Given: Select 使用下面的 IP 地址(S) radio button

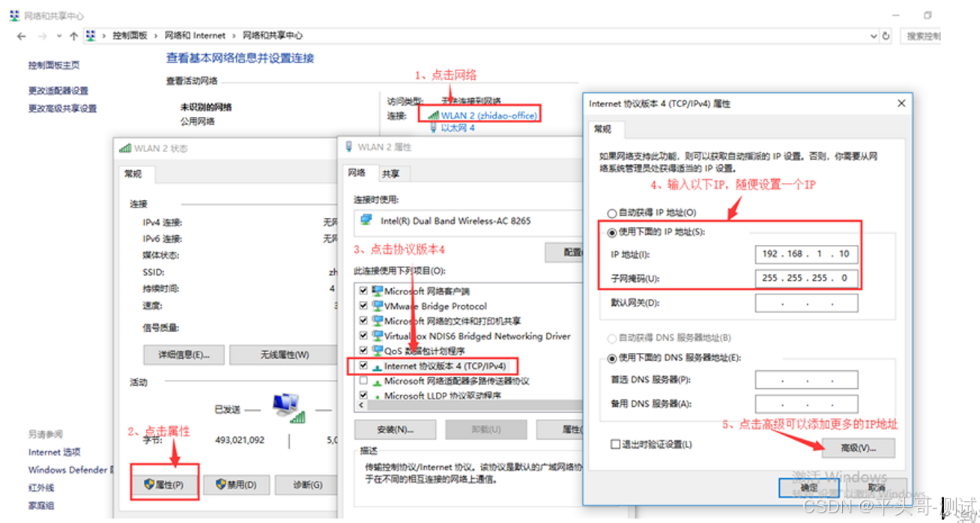Looking at the screenshot, I should point(612,233).
